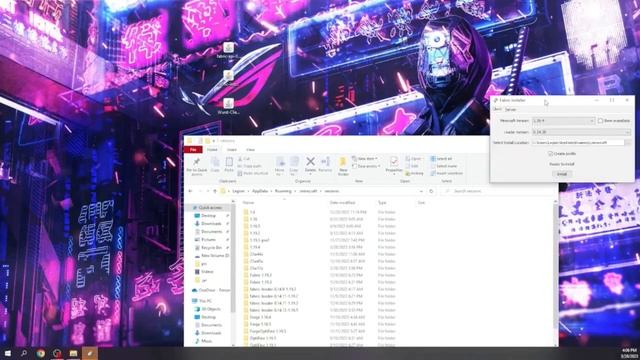Switch to the Share ribbon tab
Image resolution: width=640 pixels, height=360 pixels.
coord(231,150)
